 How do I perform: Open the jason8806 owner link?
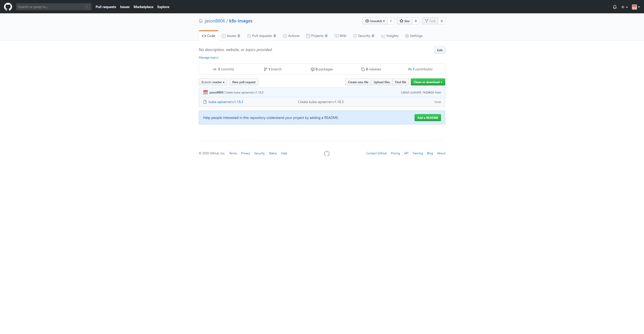coord(215,21)
